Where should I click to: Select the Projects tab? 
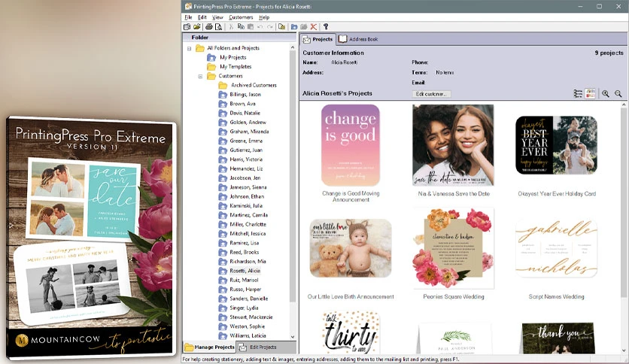pyautogui.click(x=318, y=39)
